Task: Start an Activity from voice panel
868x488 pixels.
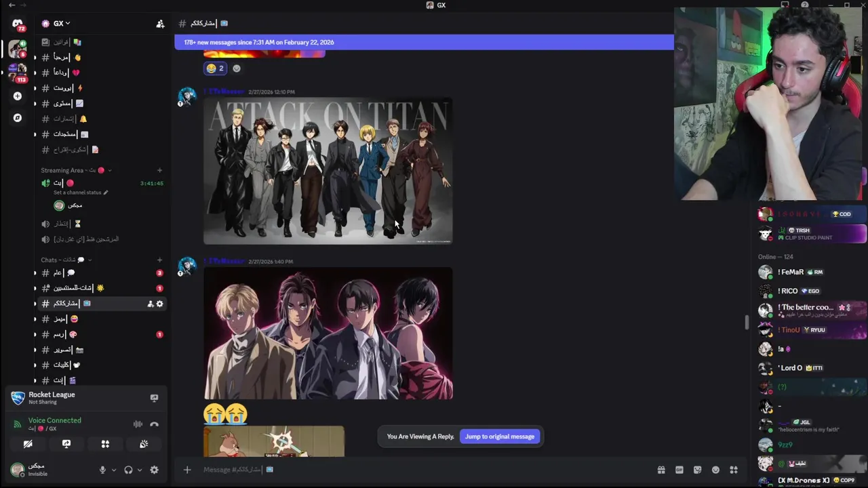Action: (x=105, y=444)
